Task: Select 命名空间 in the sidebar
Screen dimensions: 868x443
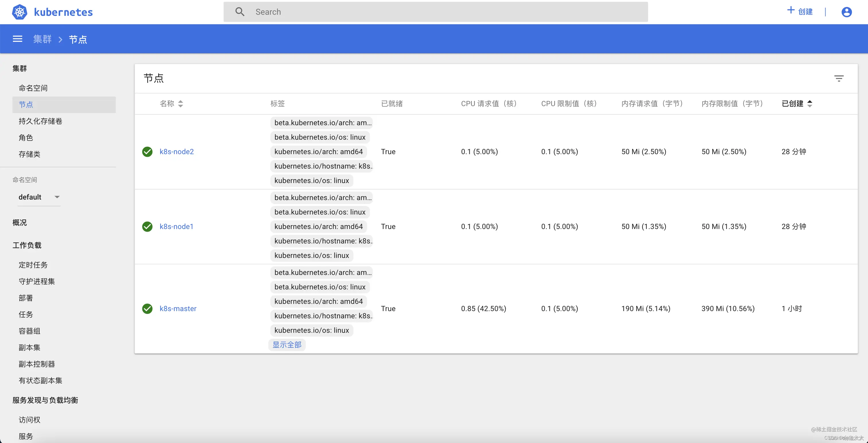Action: [33, 88]
